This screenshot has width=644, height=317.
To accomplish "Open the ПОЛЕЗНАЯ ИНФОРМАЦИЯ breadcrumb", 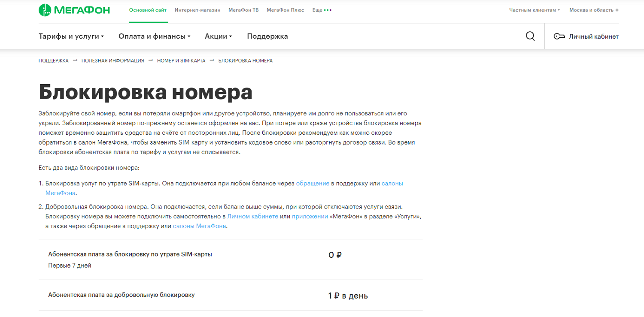I will 113,60.
